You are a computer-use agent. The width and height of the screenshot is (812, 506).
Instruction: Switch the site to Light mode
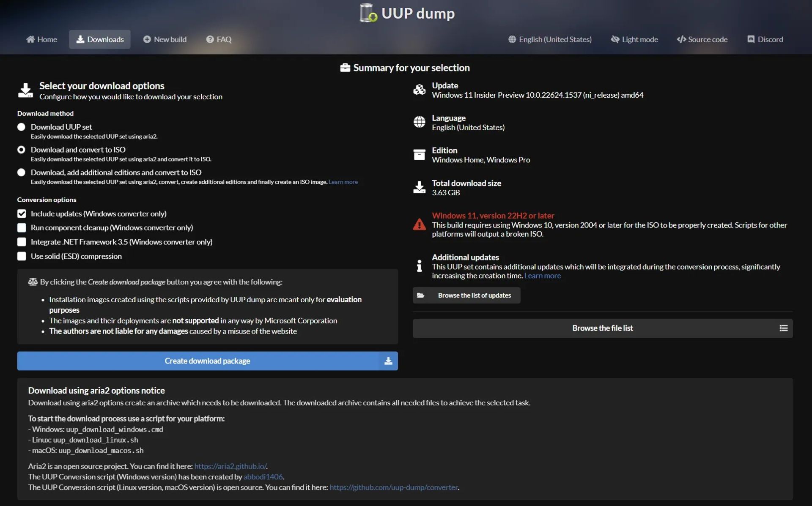[634, 39]
